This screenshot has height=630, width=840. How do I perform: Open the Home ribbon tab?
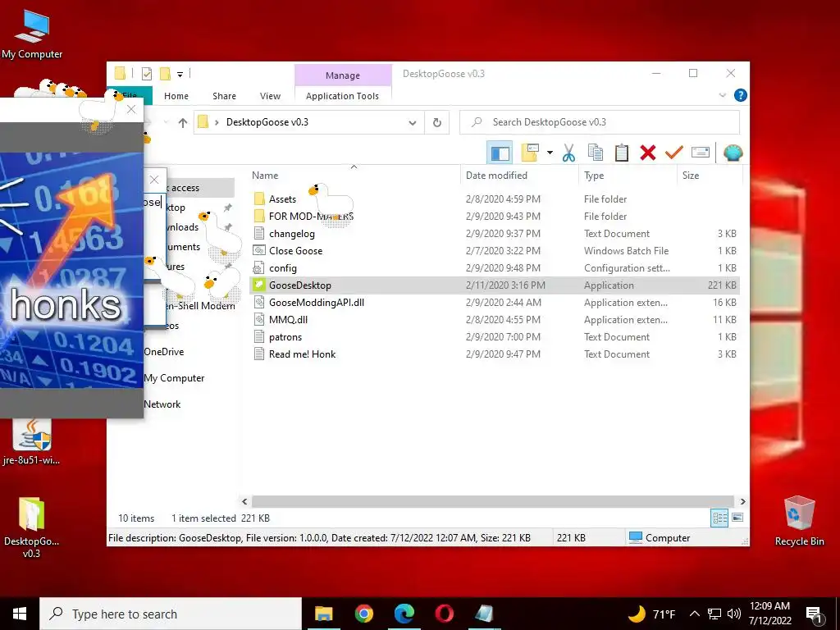[x=176, y=96]
